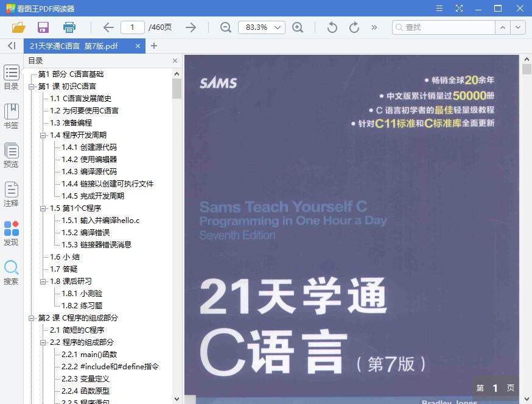Collapse the sidebar with the arrow icon
Image resolution: width=532 pixels, height=404 pixels.
[x=12, y=46]
